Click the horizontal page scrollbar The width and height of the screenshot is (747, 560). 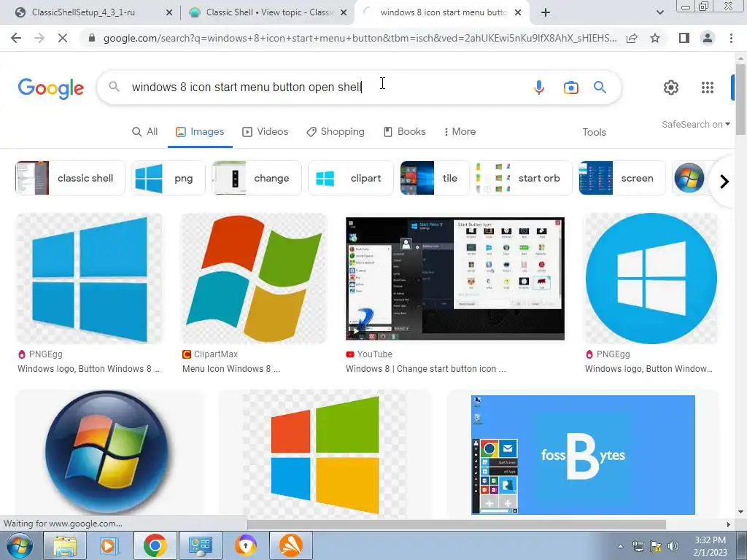[455, 524]
